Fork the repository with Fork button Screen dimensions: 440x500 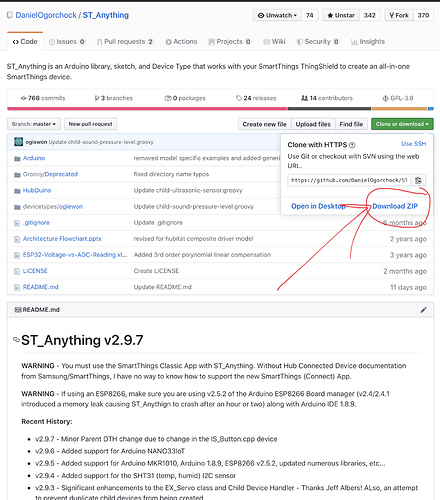[x=399, y=15]
